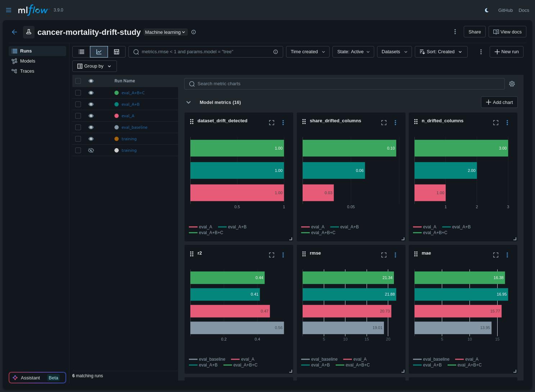
Task: Grab the drag handle of rmse chart
Action: pyautogui.click(x=304, y=254)
